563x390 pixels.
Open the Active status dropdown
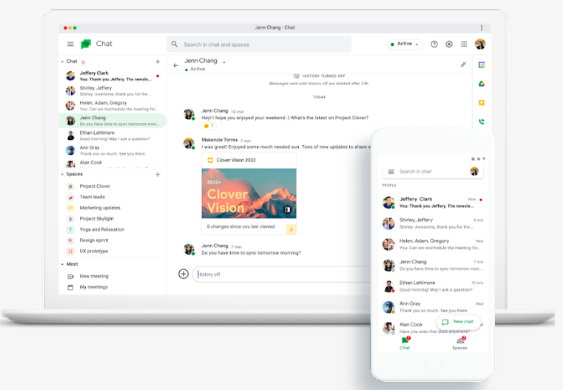click(405, 44)
